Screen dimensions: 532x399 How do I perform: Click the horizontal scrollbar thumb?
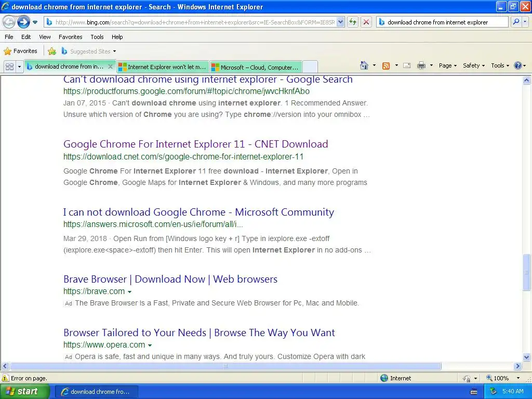pyautogui.click(x=225, y=366)
